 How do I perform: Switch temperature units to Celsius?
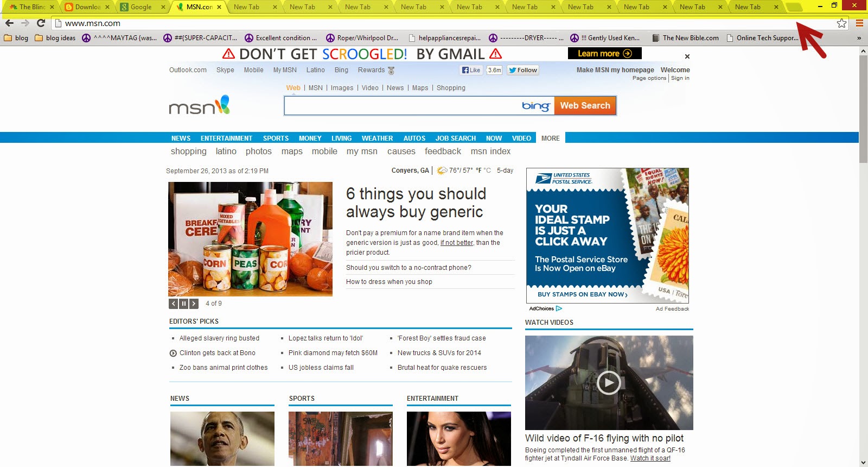tap(487, 171)
